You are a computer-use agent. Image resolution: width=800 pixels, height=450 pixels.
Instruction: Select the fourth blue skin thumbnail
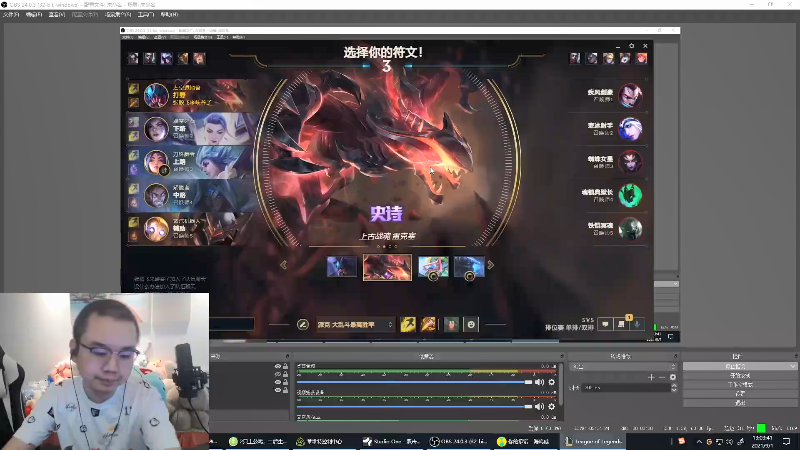pyautogui.click(x=469, y=267)
